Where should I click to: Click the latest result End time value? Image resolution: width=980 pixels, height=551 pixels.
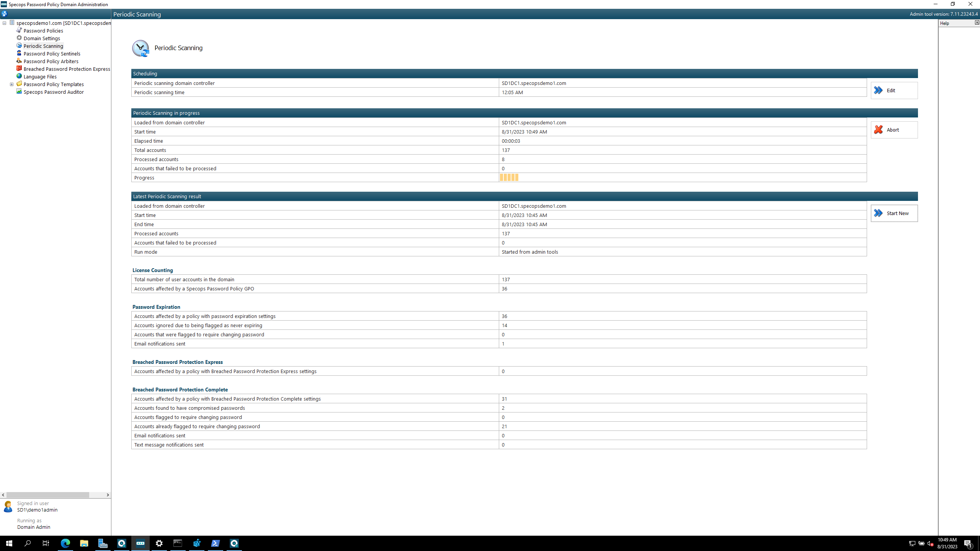pos(524,224)
